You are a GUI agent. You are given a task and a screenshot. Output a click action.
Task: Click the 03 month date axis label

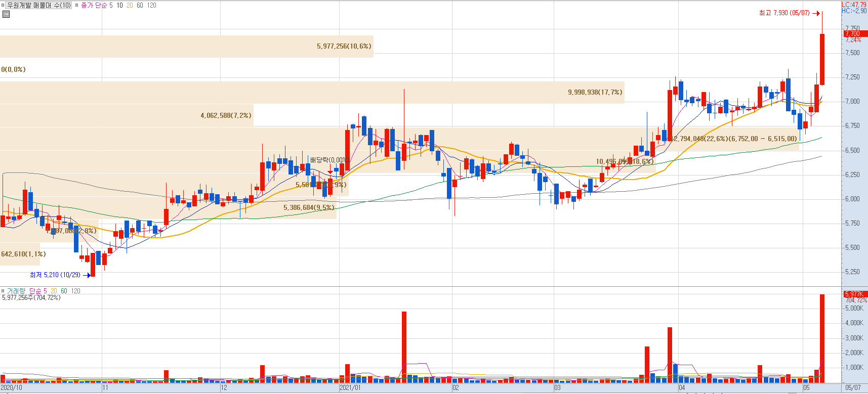[557, 388]
